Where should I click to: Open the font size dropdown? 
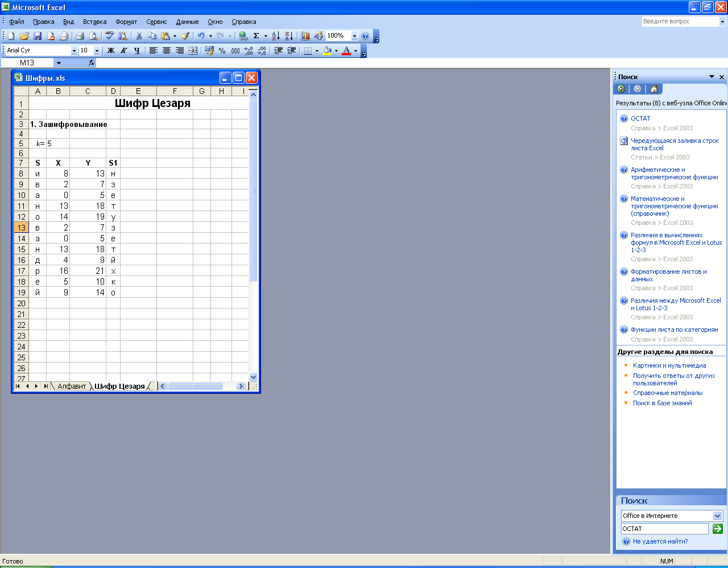97,51
